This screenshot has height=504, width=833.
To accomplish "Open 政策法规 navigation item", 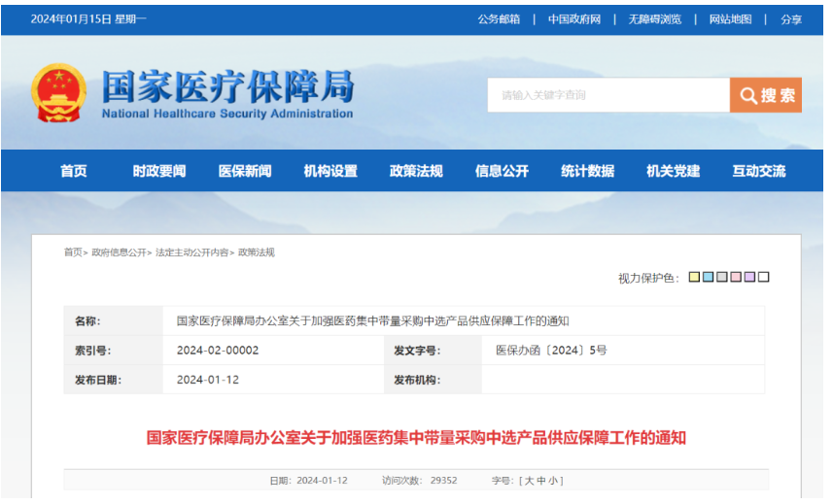I will pyautogui.click(x=416, y=171).
